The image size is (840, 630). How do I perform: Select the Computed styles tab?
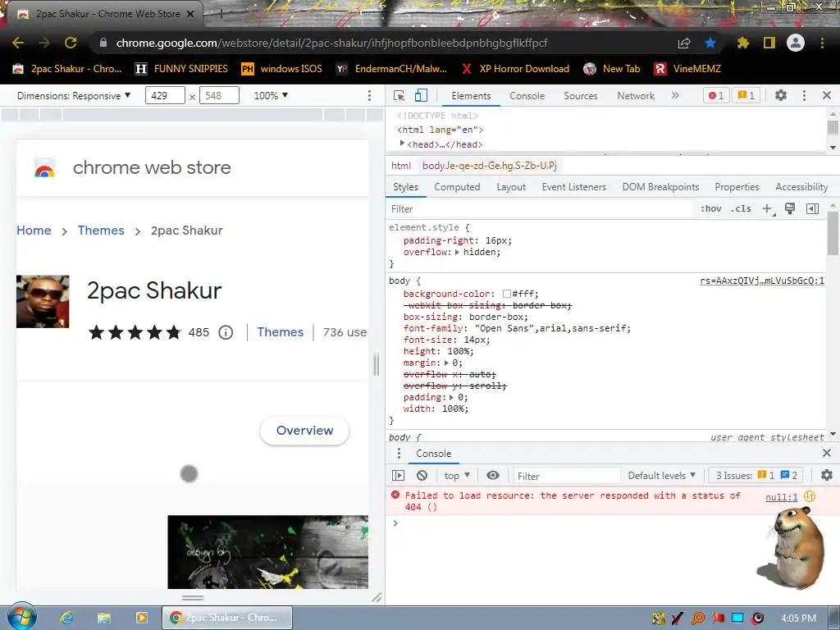coord(457,187)
